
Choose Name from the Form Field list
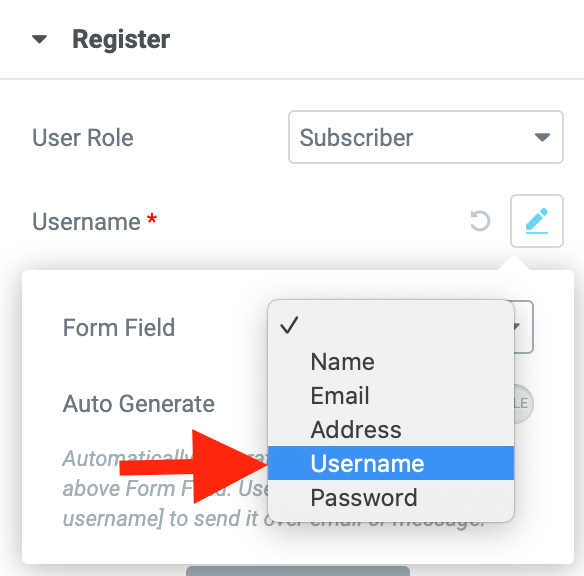coord(391,362)
